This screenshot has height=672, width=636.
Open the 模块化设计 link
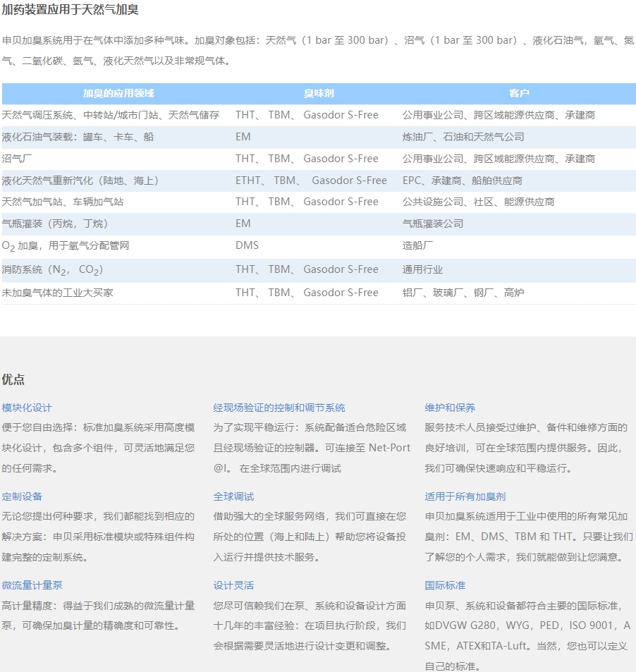(27, 408)
